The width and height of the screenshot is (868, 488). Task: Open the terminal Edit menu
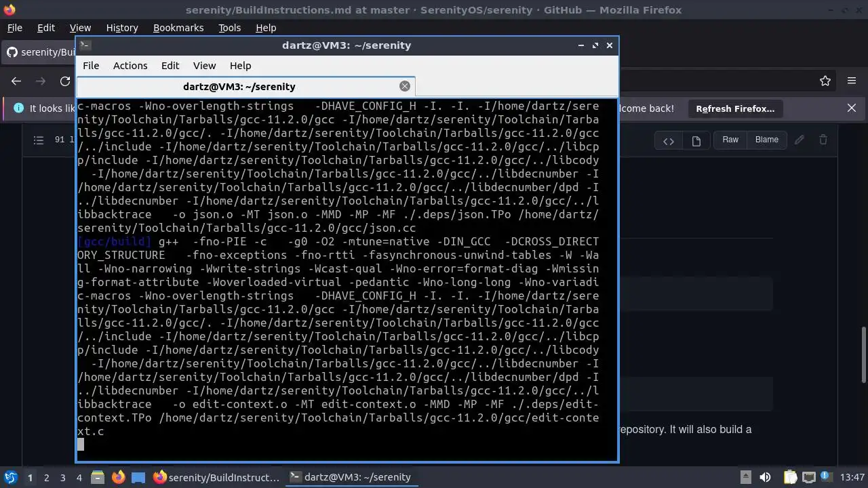(170, 66)
